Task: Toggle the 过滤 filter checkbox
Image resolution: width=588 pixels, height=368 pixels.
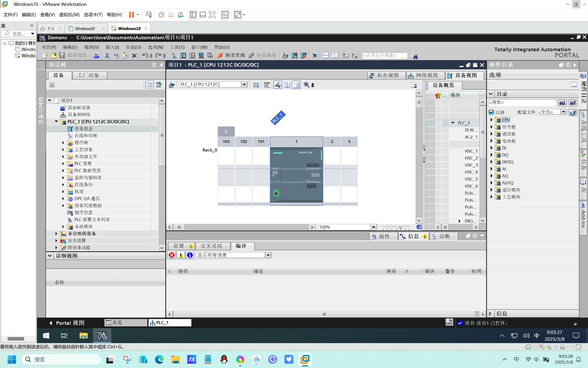Action: 492,112
